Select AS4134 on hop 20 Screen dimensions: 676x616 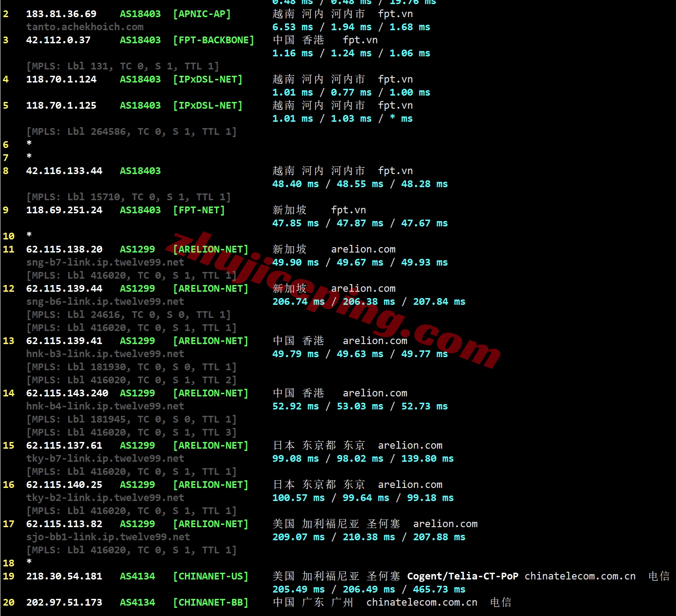point(138,602)
